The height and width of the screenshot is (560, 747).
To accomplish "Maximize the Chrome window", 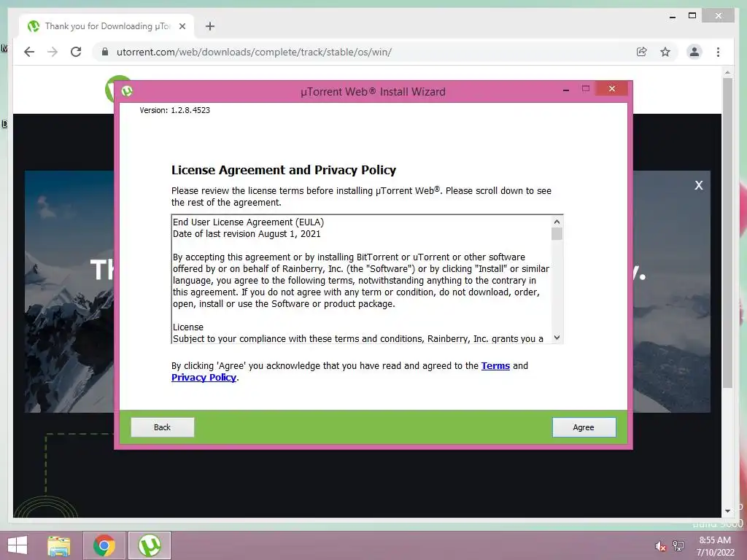I will 692,16.
